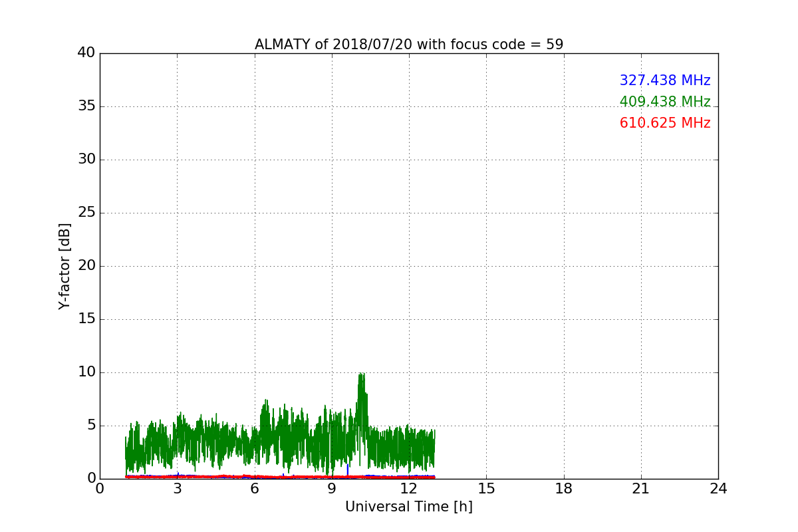
Task: Click the blue spike after 9 h
Action: [347, 469]
